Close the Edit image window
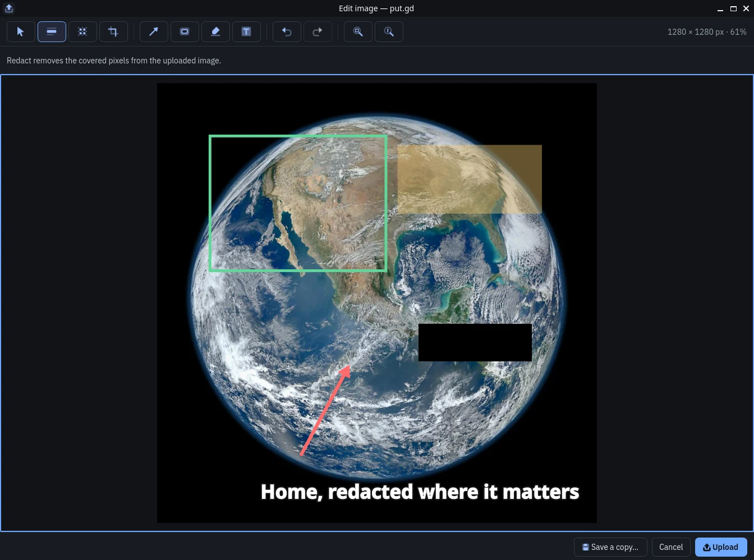754x560 pixels. point(746,8)
